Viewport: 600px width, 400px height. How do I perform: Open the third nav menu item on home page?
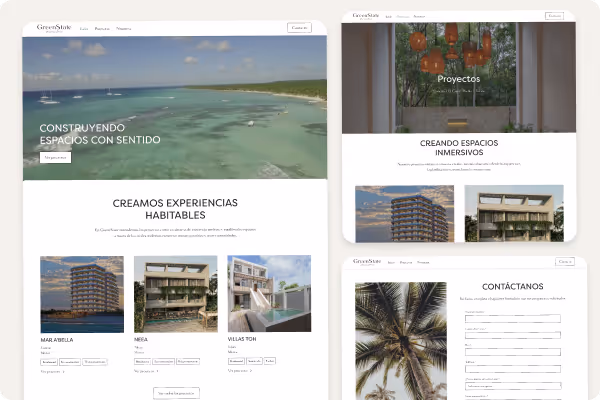click(x=124, y=28)
